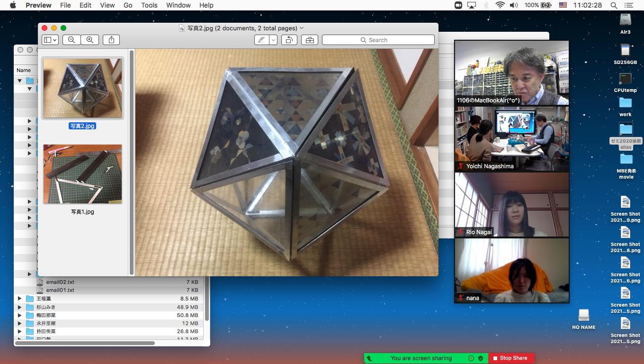Zoom in the image in Preview
Viewport: 644px width, 364px height.
[x=89, y=40]
